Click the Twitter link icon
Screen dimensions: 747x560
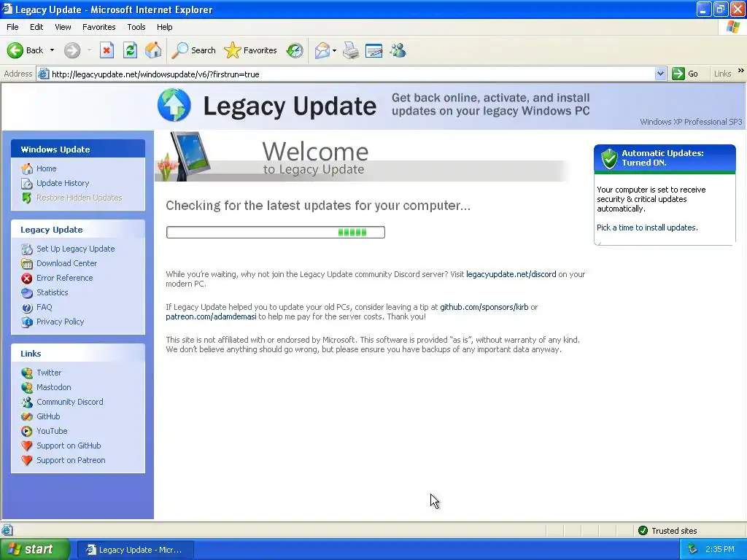coord(27,373)
